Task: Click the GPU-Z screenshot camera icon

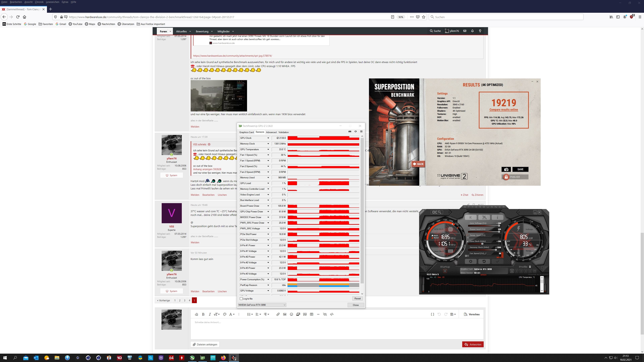Action: pyautogui.click(x=350, y=131)
